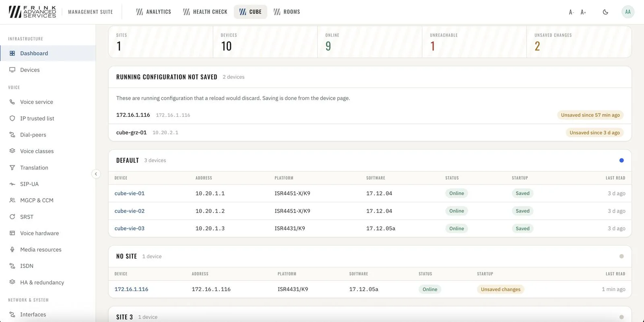Screen dimensions: 644x322
Task: Click the 'Unsaved changes' startup badge
Action: pyautogui.click(x=501, y=289)
